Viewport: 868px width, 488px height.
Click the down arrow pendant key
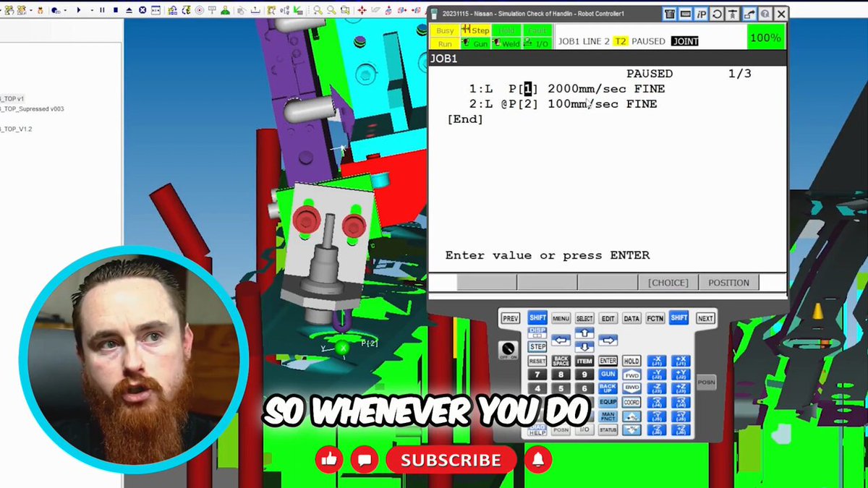tap(584, 347)
